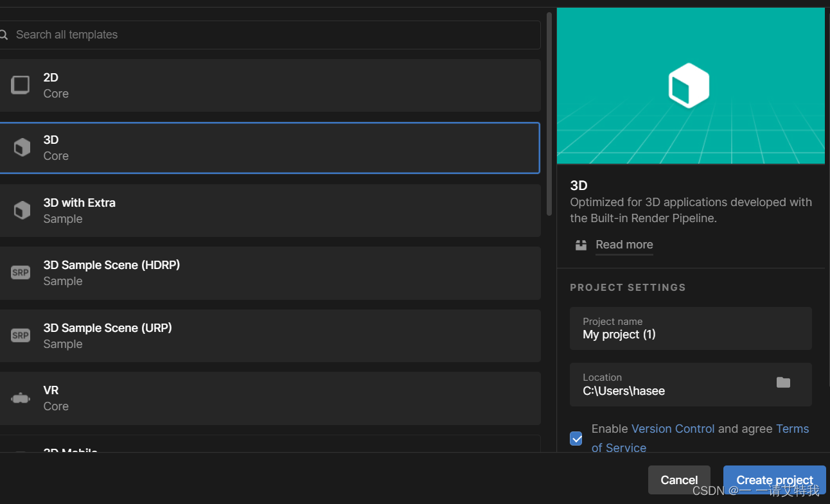This screenshot has width=830, height=504.
Task: Click the package icon beside Read more
Action: coord(581,245)
